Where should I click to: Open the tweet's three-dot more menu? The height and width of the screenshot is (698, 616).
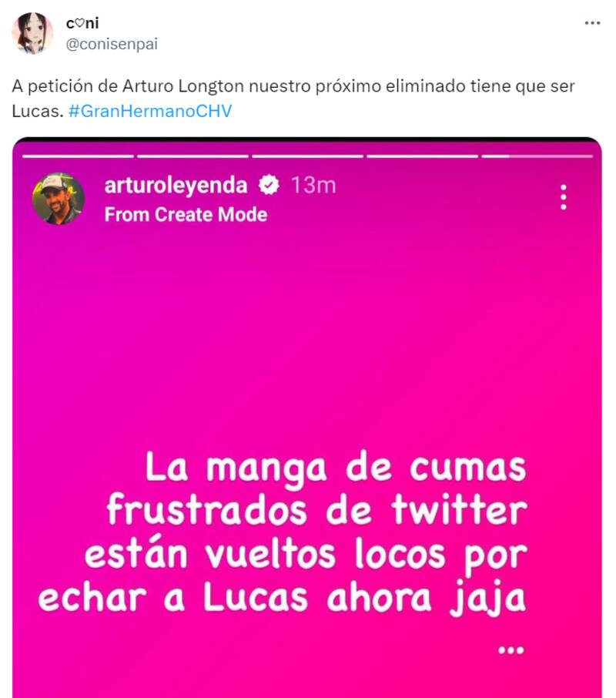point(592,23)
